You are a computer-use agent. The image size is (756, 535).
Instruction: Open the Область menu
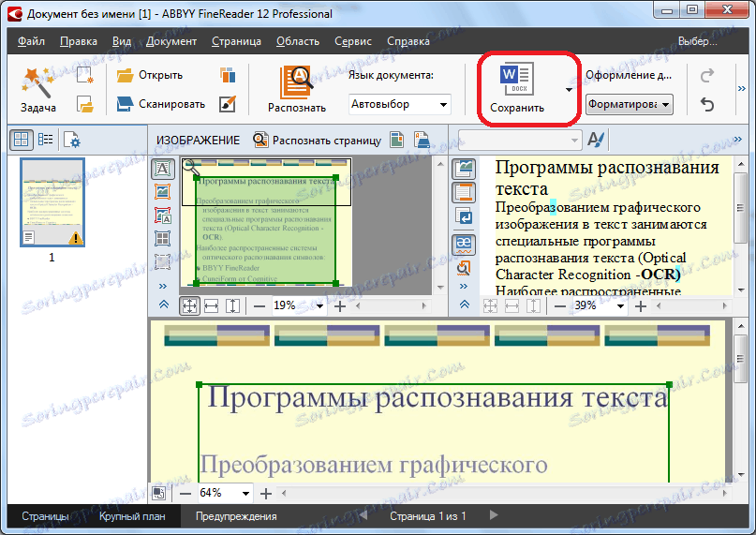pos(298,41)
